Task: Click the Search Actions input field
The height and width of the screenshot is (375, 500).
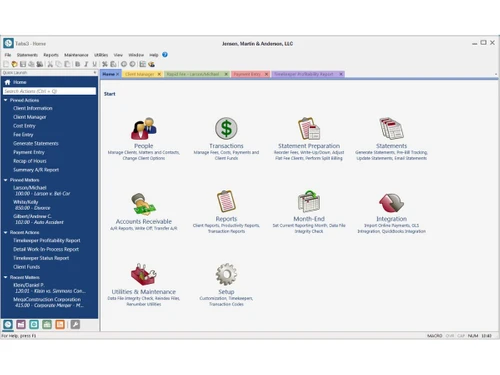Action: [x=49, y=91]
